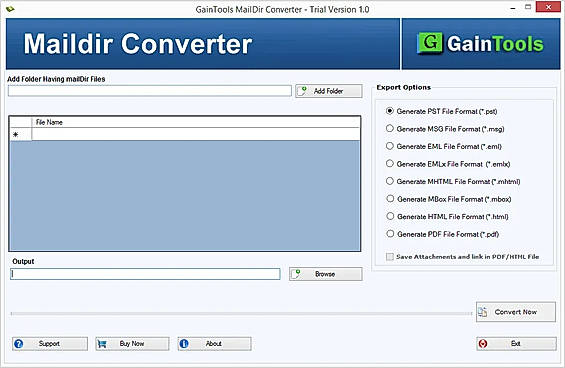
Task: Click the empty File Name cell in grid
Action: pyautogui.click(x=196, y=134)
